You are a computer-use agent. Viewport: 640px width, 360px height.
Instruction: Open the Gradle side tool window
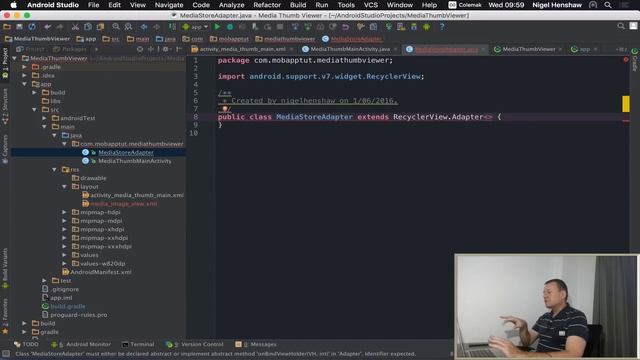(635, 60)
